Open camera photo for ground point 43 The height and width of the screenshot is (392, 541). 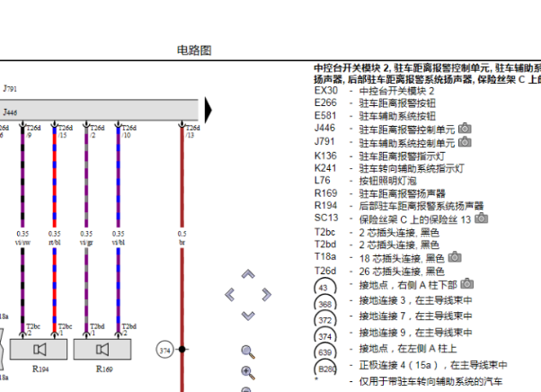pyautogui.click(x=467, y=283)
